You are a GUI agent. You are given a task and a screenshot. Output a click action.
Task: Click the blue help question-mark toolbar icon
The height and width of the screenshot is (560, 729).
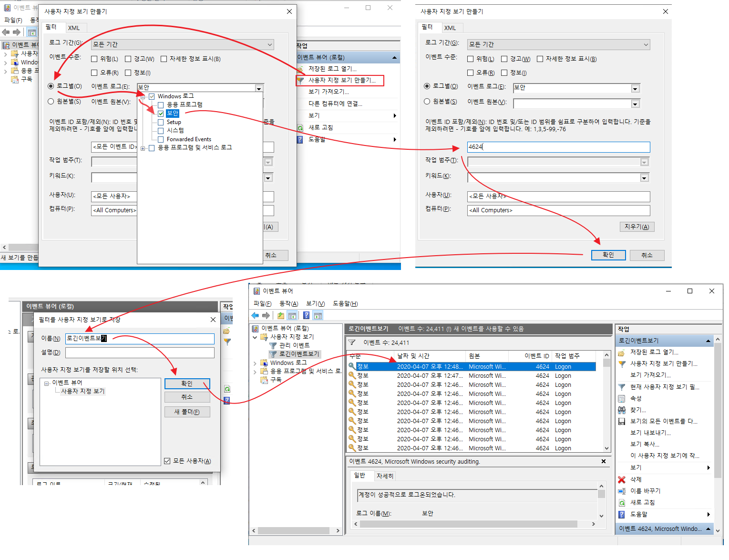[307, 315]
